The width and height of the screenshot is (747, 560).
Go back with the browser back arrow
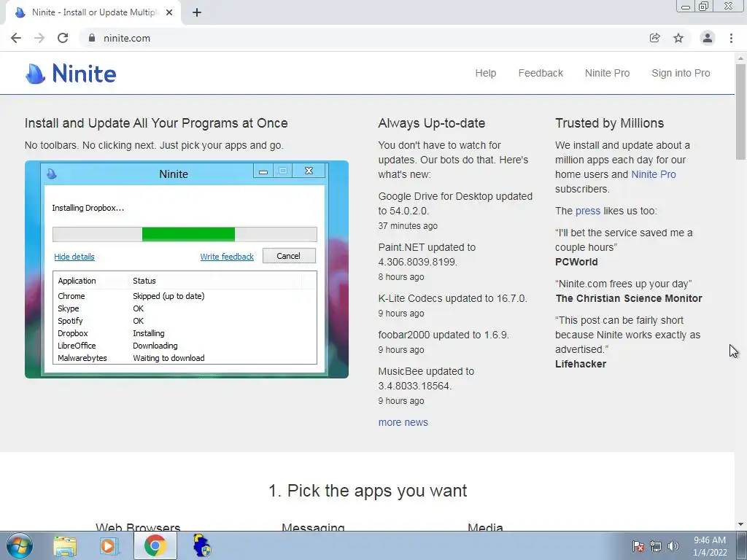(x=16, y=38)
